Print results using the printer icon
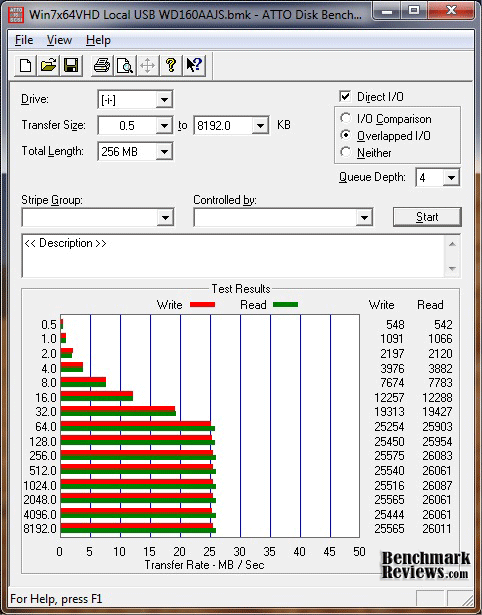The width and height of the screenshot is (482, 615). pos(102,65)
